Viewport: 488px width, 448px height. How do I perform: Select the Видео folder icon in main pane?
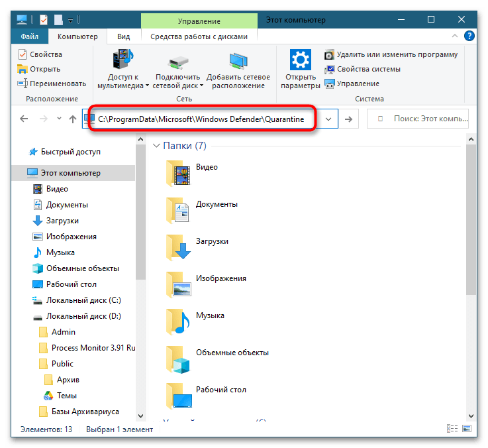coord(179,173)
